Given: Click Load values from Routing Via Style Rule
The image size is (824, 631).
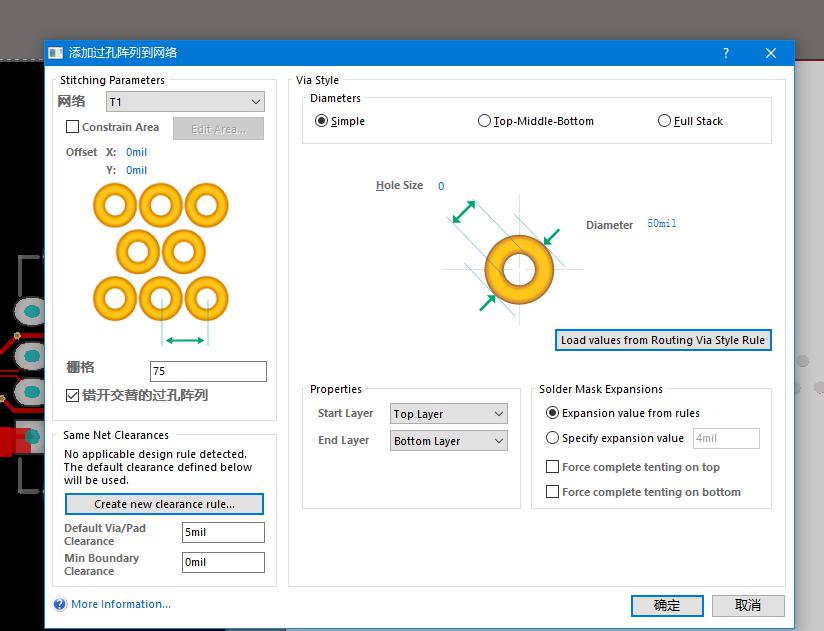Looking at the screenshot, I should point(663,340).
